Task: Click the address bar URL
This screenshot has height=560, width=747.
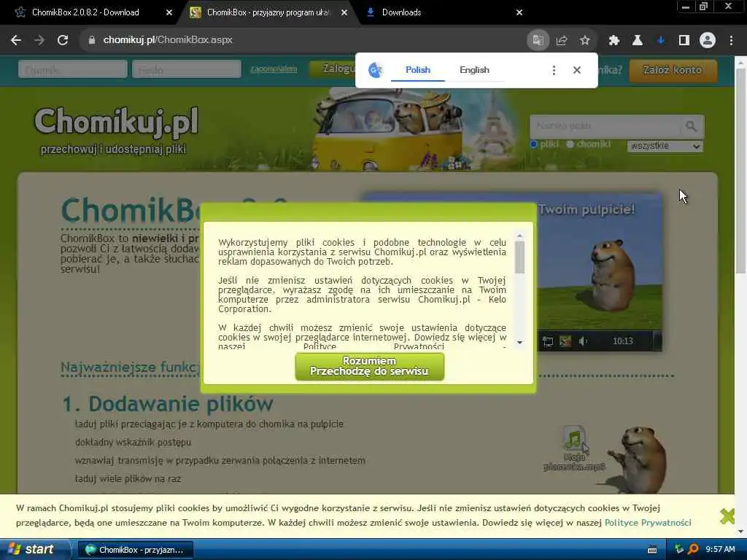Action: [168, 40]
